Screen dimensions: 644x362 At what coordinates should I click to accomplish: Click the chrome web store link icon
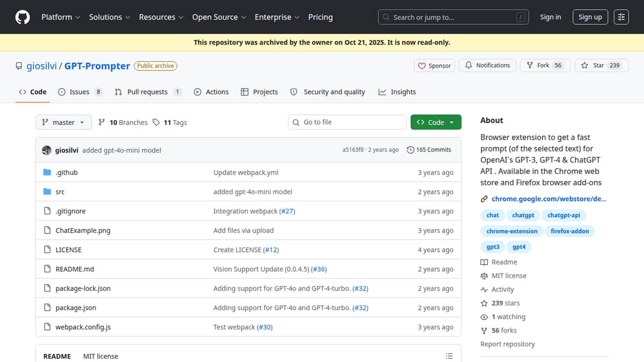click(484, 199)
